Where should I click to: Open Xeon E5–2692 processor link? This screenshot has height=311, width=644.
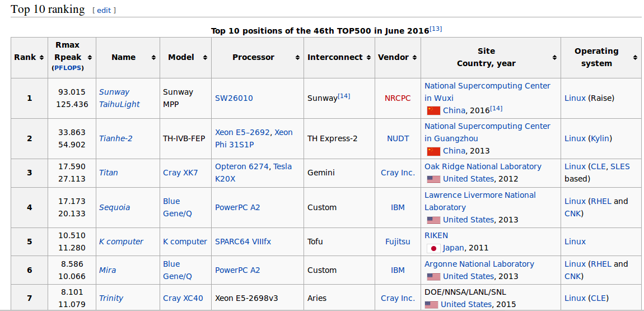pos(242,132)
